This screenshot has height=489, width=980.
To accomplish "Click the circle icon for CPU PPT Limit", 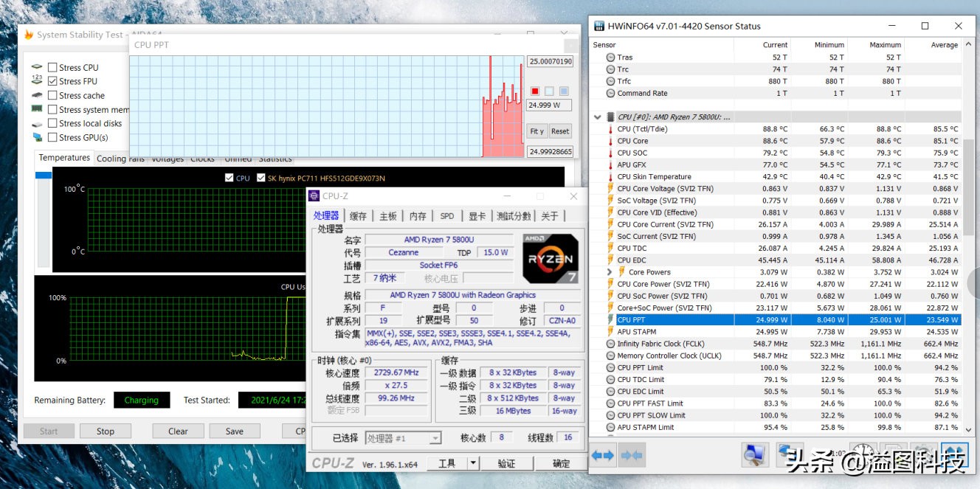I will coord(610,367).
